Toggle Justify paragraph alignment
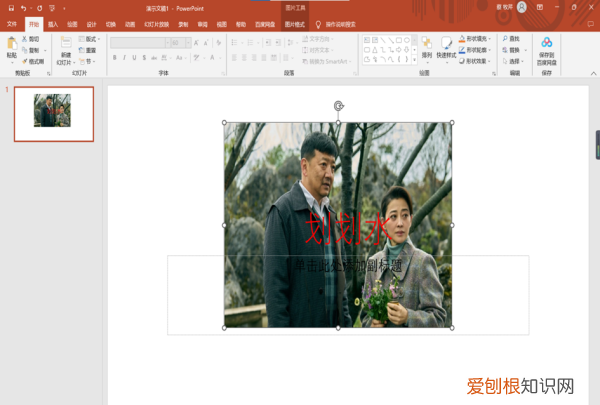The width and height of the screenshot is (600, 405). pos(264,57)
